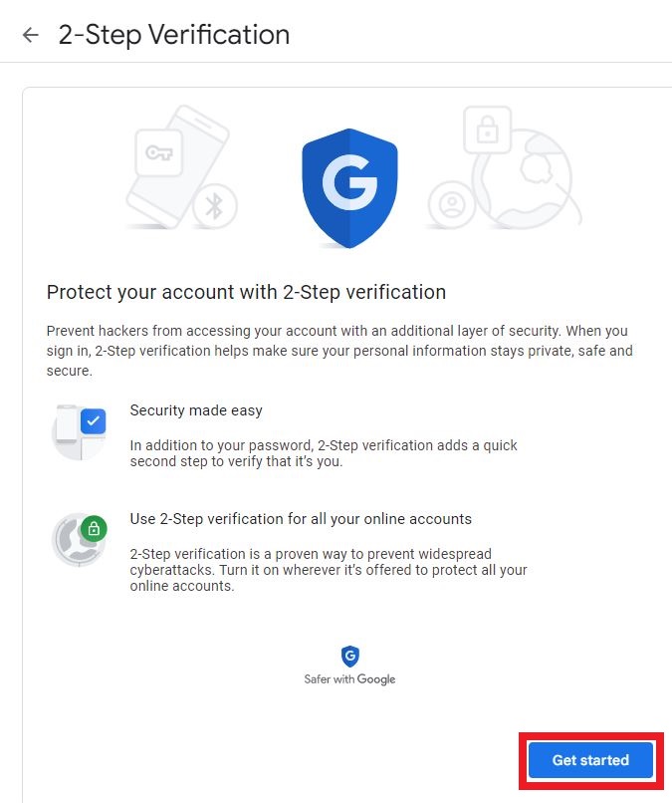This screenshot has width=672, height=803.
Task: Click the gray padlock square illustration
Action: [x=486, y=130]
